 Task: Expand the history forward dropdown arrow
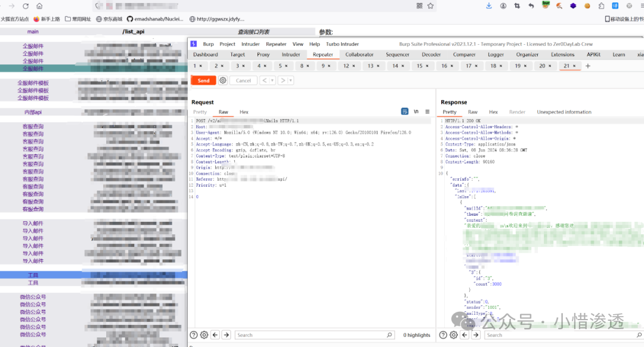(290, 80)
